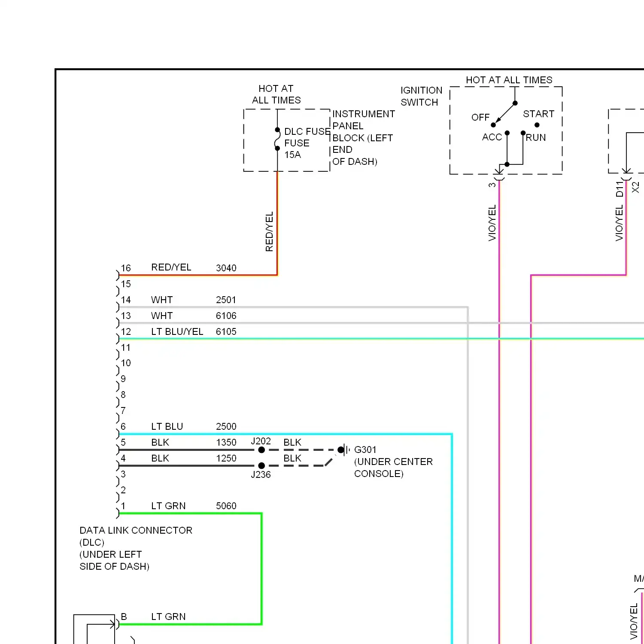Click the UNDER CENTER CONSOLE note
The width and height of the screenshot is (644, 644).
[393, 468]
